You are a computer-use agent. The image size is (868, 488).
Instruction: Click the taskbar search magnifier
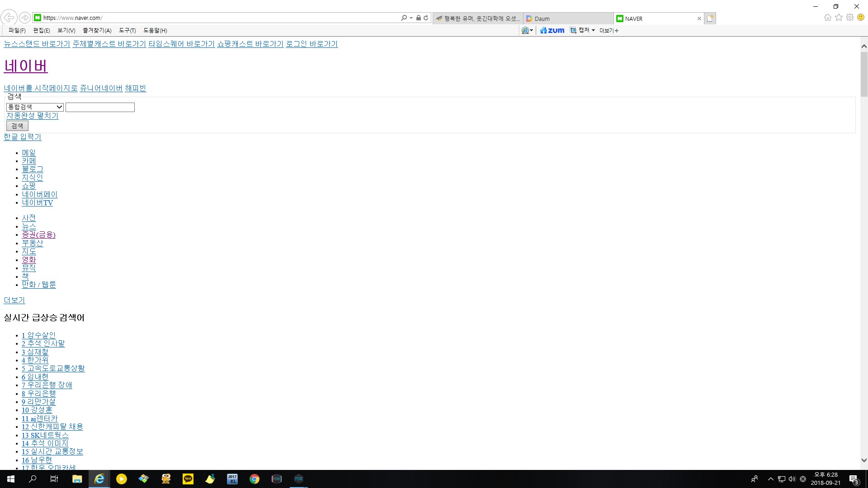pyautogui.click(x=33, y=479)
